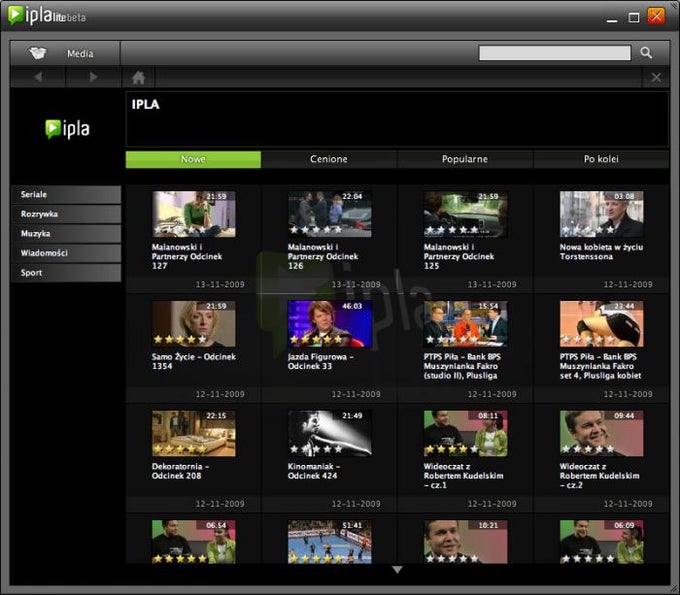Screen dimensions: 680x595
Task: Click the IPLA heading text
Action: [x=145, y=105]
